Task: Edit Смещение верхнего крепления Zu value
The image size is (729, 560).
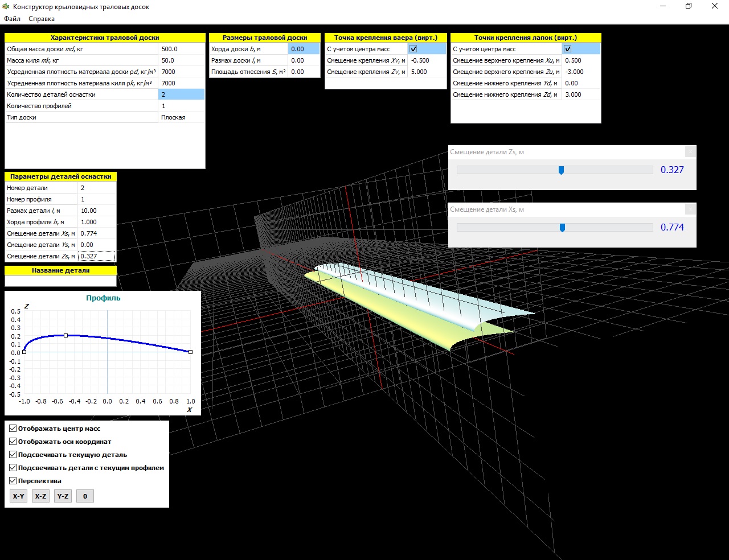Action: 581,72
